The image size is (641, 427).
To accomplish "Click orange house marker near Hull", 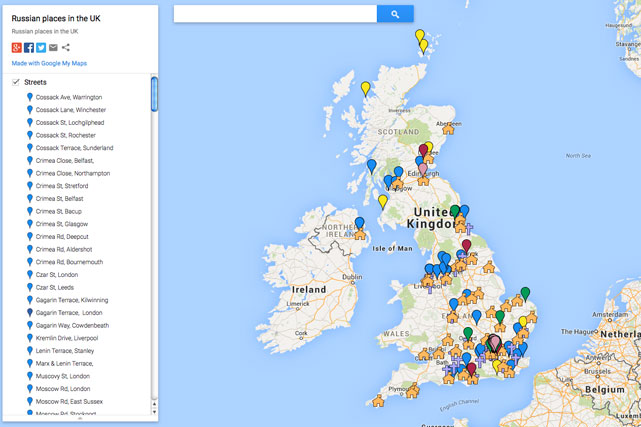I will point(489,268).
